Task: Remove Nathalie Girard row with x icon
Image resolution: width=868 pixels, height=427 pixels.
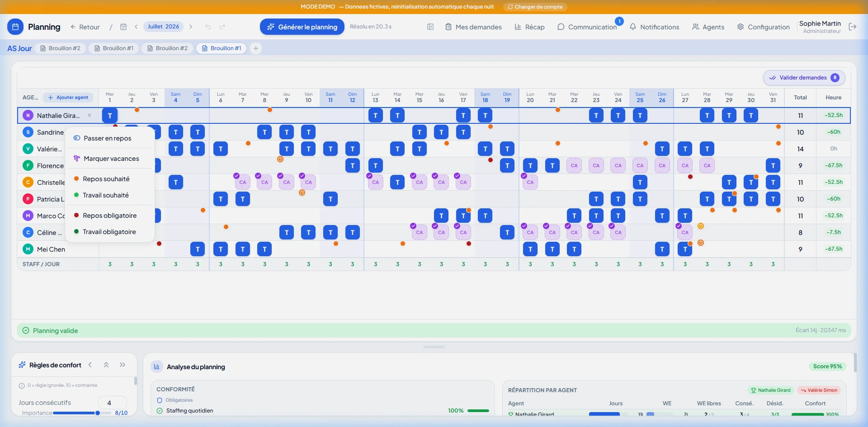Action: [90, 115]
